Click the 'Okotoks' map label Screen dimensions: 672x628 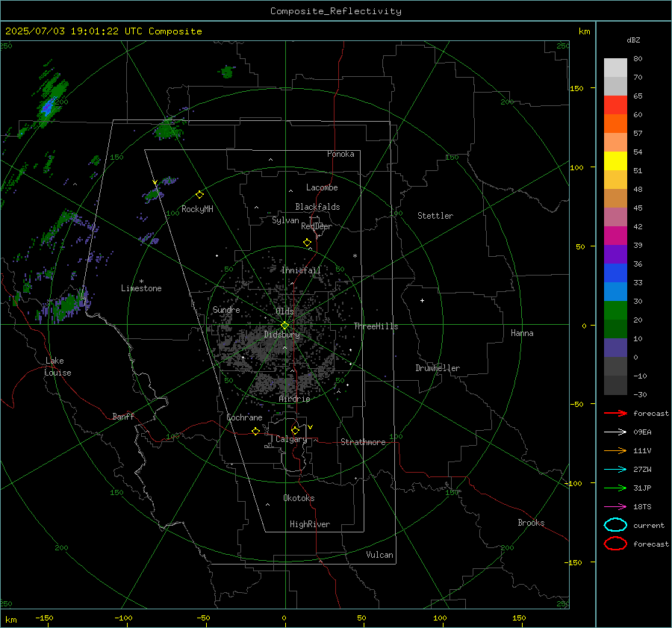(299, 498)
